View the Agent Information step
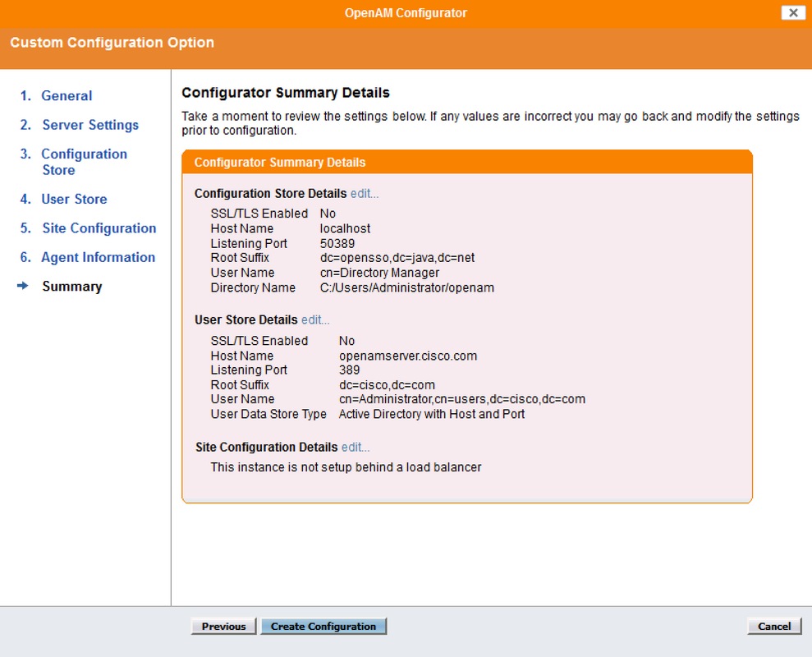 coord(99,257)
